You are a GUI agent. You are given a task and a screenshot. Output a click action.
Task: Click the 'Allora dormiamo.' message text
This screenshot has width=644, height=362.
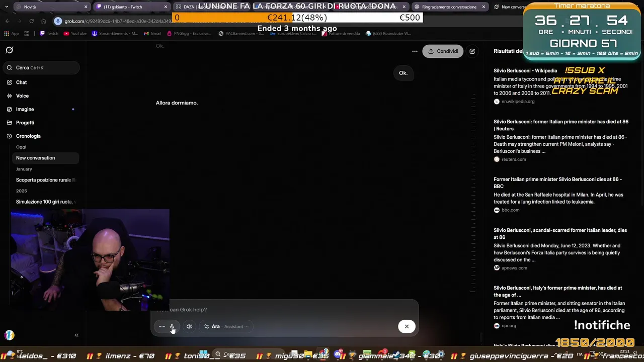coord(177,103)
